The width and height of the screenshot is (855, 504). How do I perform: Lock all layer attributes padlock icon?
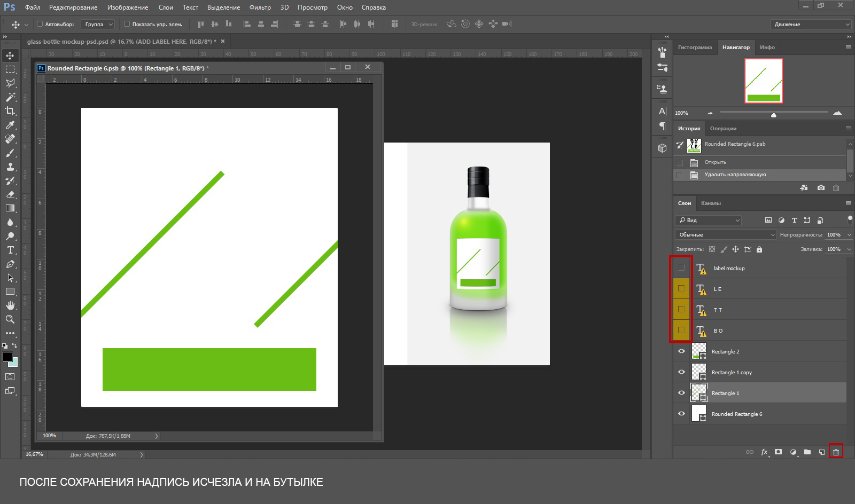click(x=759, y=249)
